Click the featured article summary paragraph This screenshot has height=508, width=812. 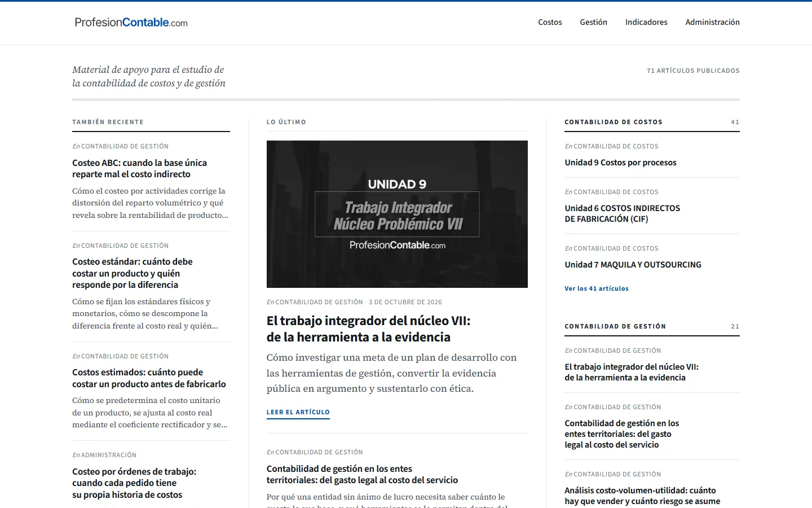pyautogui.click(x=391, y=373)
